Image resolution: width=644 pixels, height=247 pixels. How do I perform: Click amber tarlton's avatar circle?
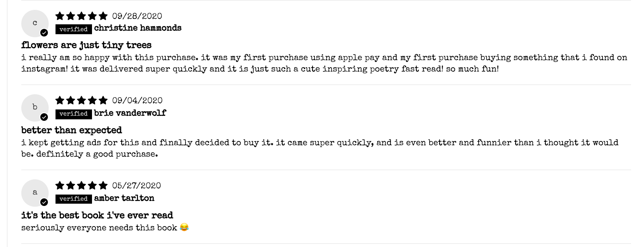[x=35, y=193]
